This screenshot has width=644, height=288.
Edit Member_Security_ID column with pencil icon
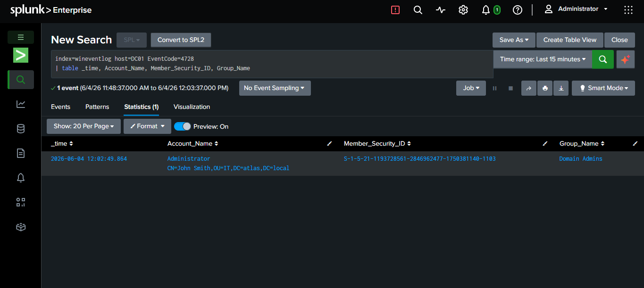tap(545, 144)
